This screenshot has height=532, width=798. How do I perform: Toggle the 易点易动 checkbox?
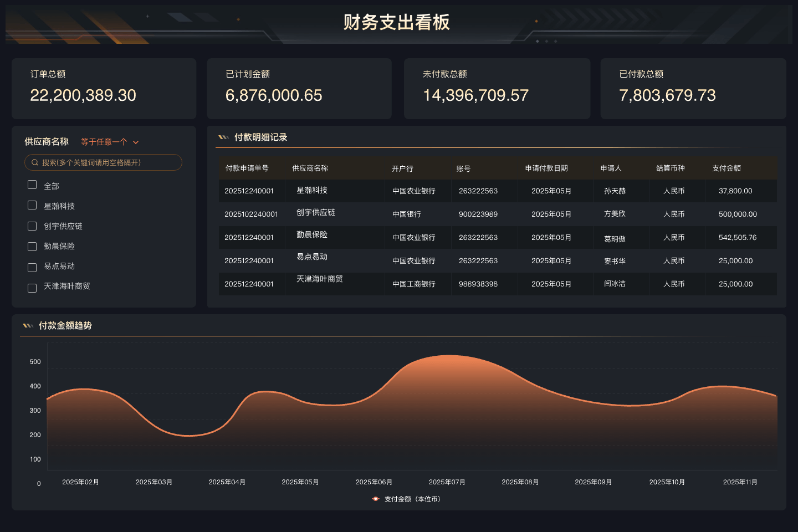[x=32, y=267]
